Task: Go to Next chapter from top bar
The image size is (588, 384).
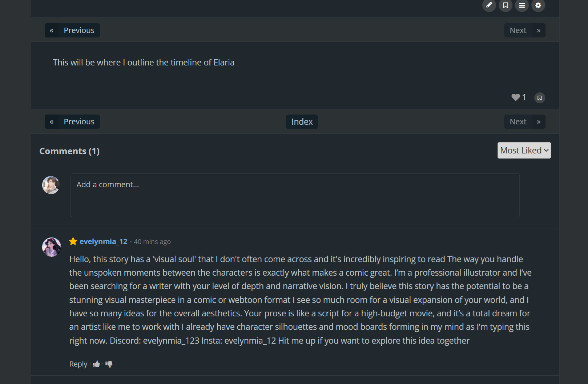Action: (x=524, y=31)
